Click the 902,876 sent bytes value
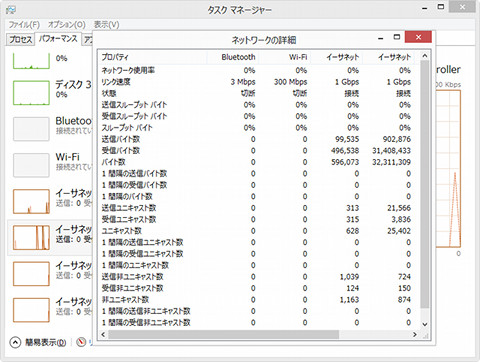 point(397,139)
